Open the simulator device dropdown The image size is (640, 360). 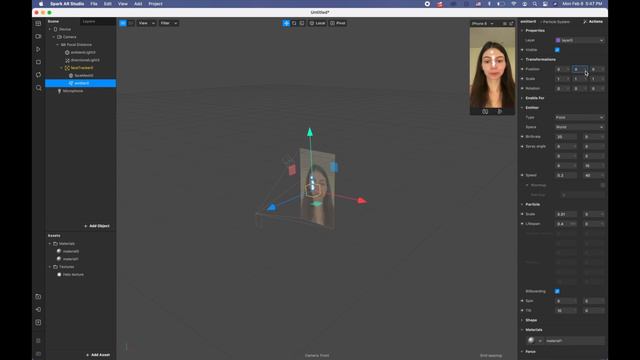pos(483,24)
